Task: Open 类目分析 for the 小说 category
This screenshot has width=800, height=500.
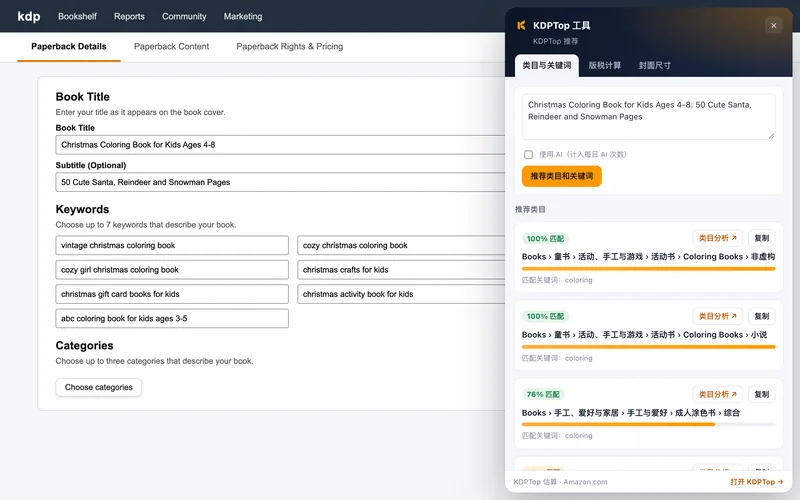Action: 717,316
